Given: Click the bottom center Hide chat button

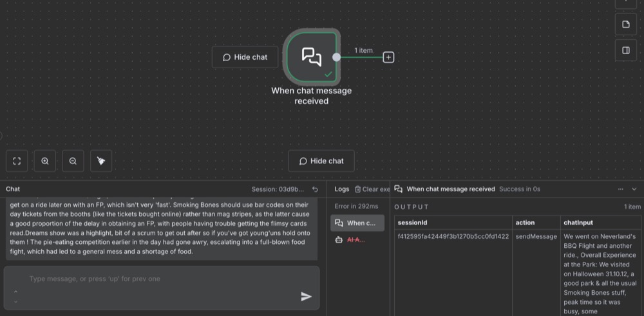Looking at the screenshot, I should (x=321, y=161).
